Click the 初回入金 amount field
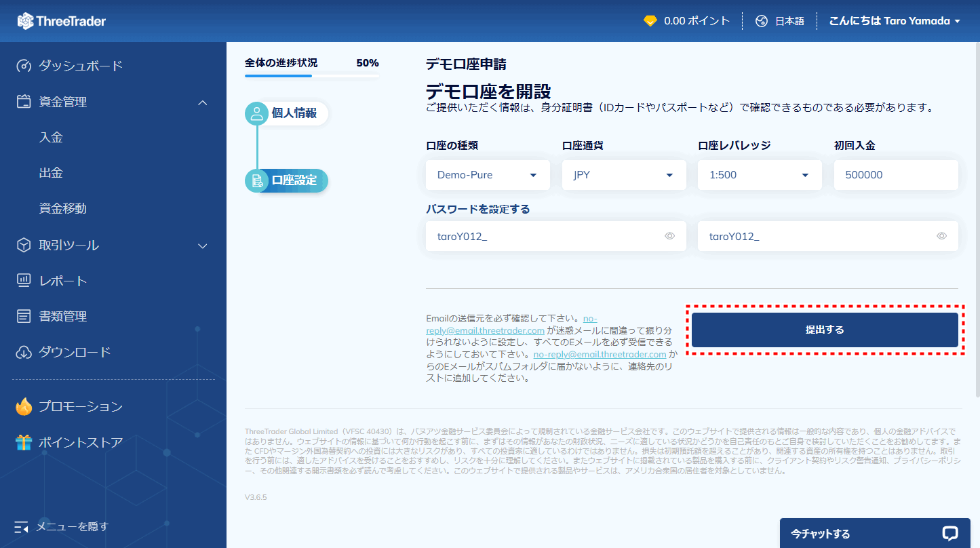 click(895, 174)
